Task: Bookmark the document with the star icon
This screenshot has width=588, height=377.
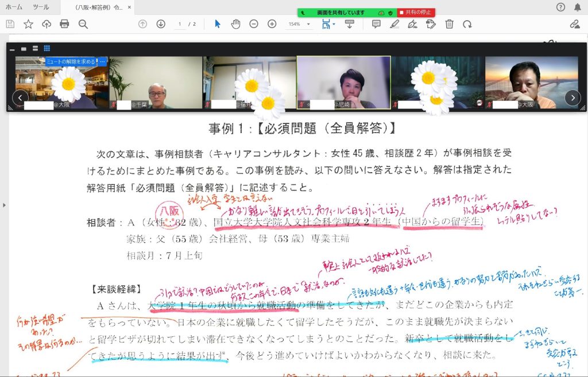Action: point(28,24)
